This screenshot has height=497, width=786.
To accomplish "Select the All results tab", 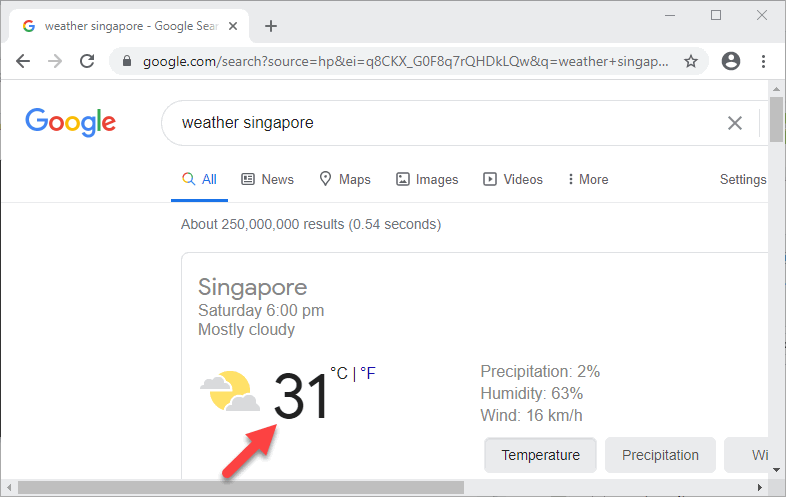I will coord(200,180).
